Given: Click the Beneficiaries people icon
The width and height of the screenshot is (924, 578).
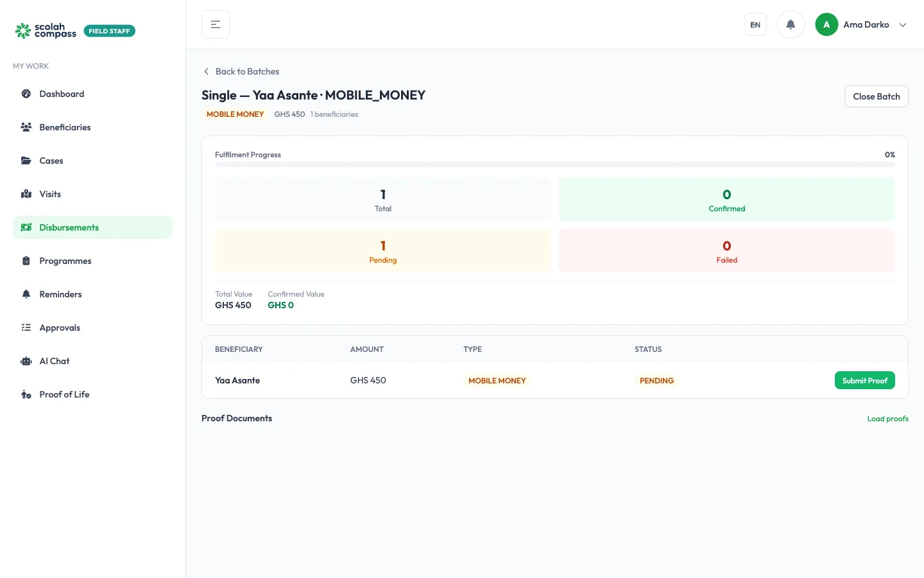Looking at the screenshot, I should click(x=26, y=127).
